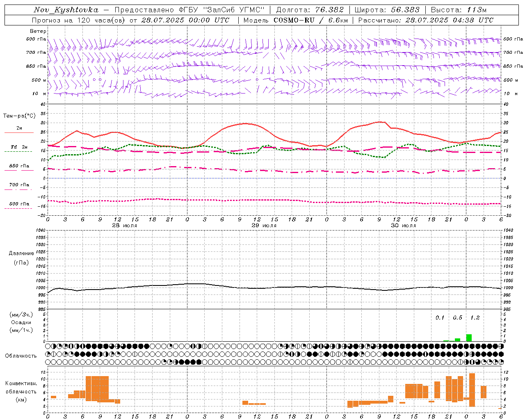The image size is (525, 420).
Task: Click the station name Nov_Kyshtovka
Action: pos(66,10)
